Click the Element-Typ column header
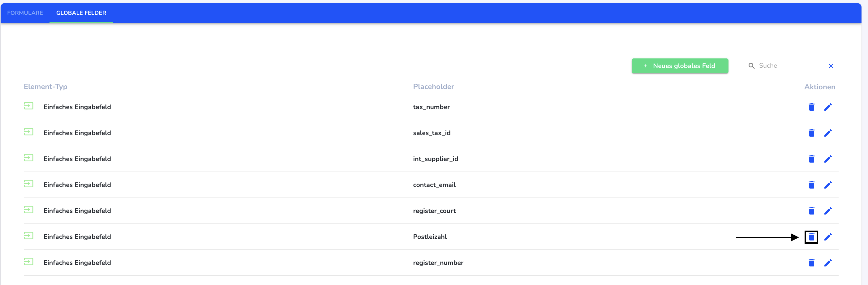Screen dimensions: 868x285 [45, 87]
